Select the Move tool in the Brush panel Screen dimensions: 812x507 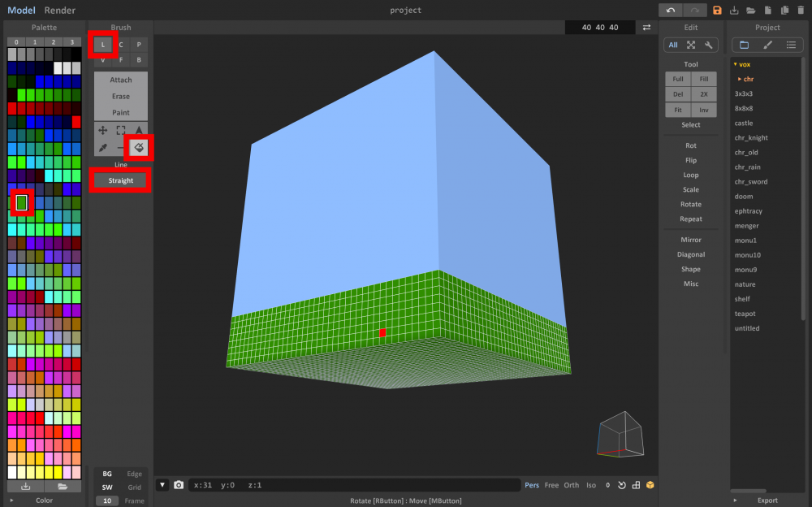pyautogui.click(x=102, y=130)
